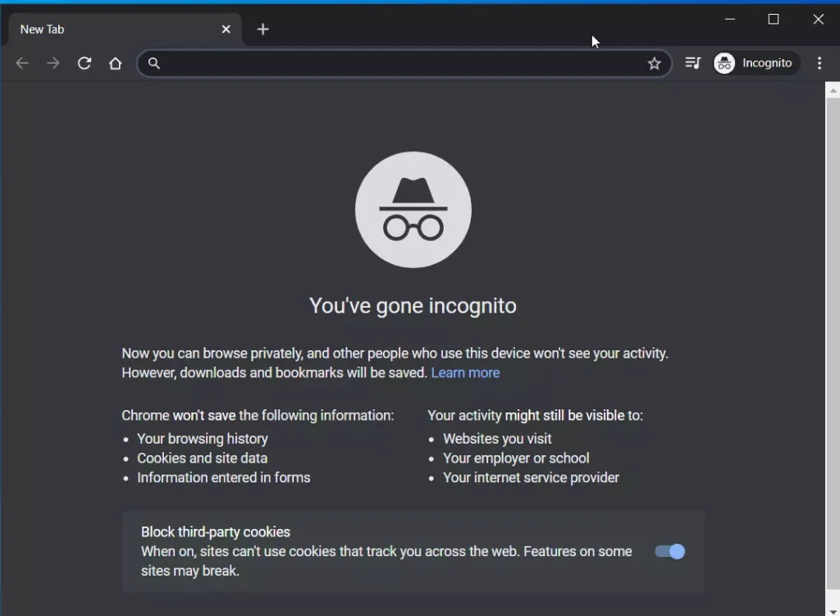
Task: Open the Home page button
Action: pyautogui.click(x=115, y=63)
